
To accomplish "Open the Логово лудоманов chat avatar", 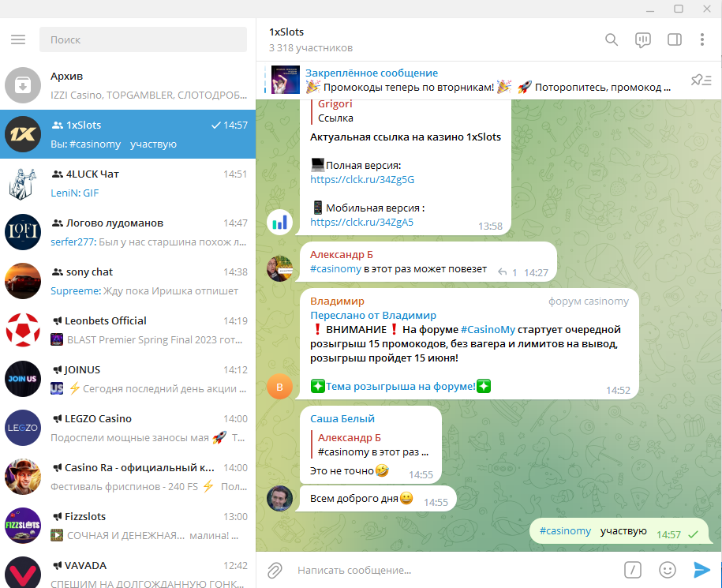I will coord(23,232).
